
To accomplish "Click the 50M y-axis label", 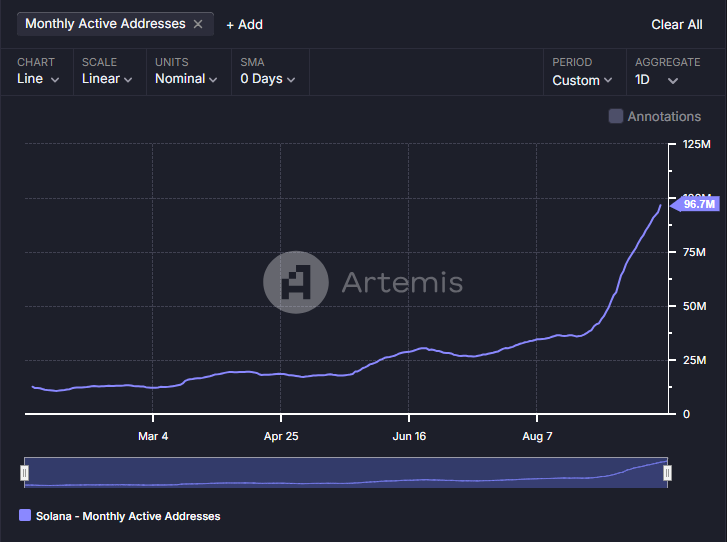I will tap(695, 306).
